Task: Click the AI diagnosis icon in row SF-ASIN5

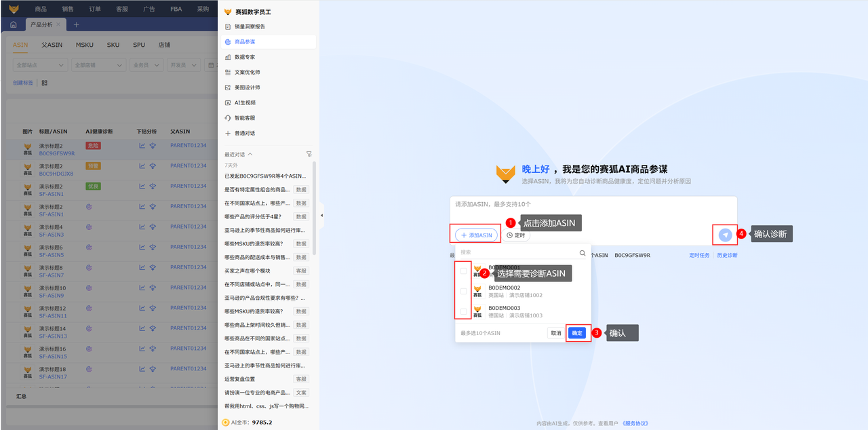Action: 89,247
